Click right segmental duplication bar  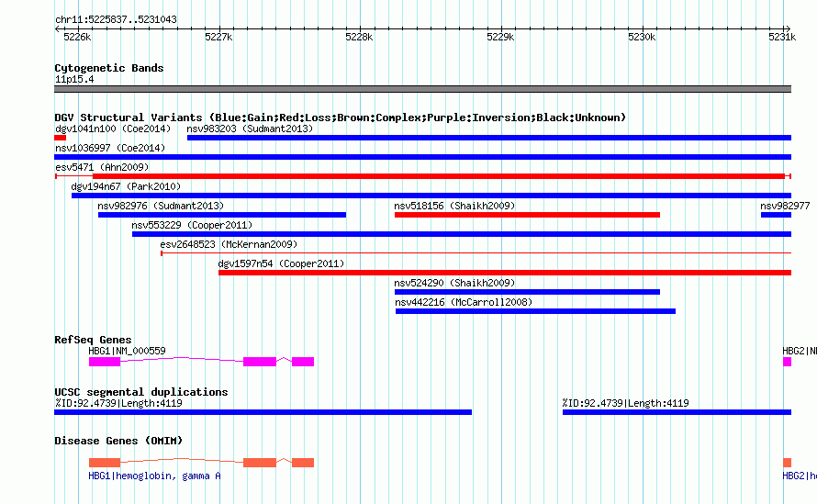coord(677,412)
